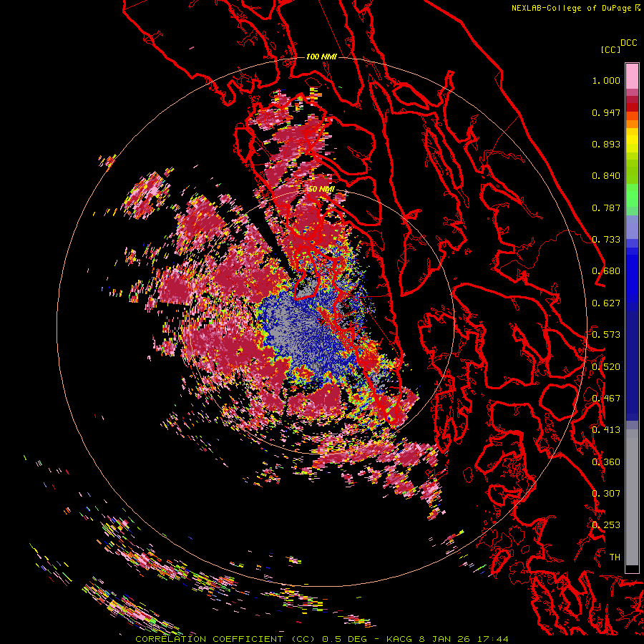
Task: Pick the gray band beside 0.307
Action: (x=632, y=497)
